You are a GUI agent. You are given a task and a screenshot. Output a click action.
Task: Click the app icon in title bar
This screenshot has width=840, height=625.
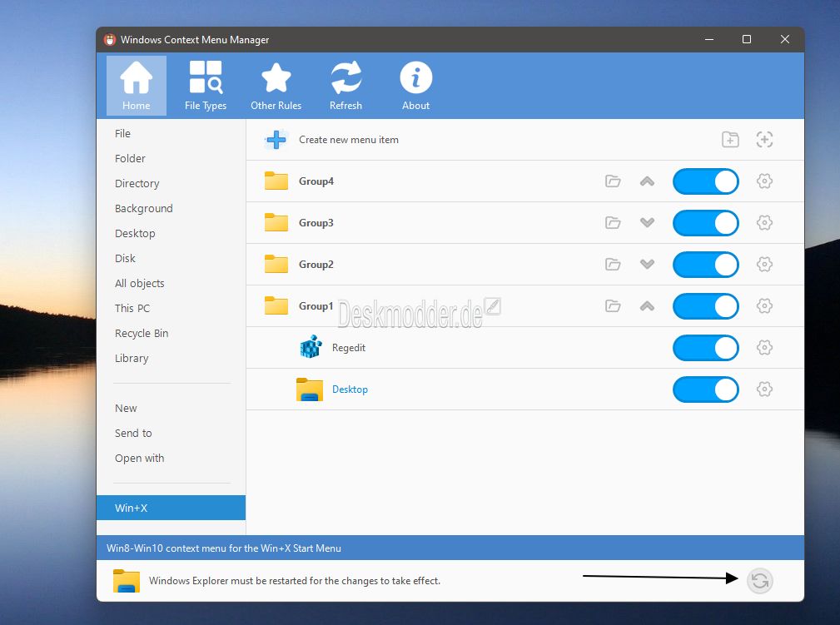pyautogui.click(x=110, y=40)
